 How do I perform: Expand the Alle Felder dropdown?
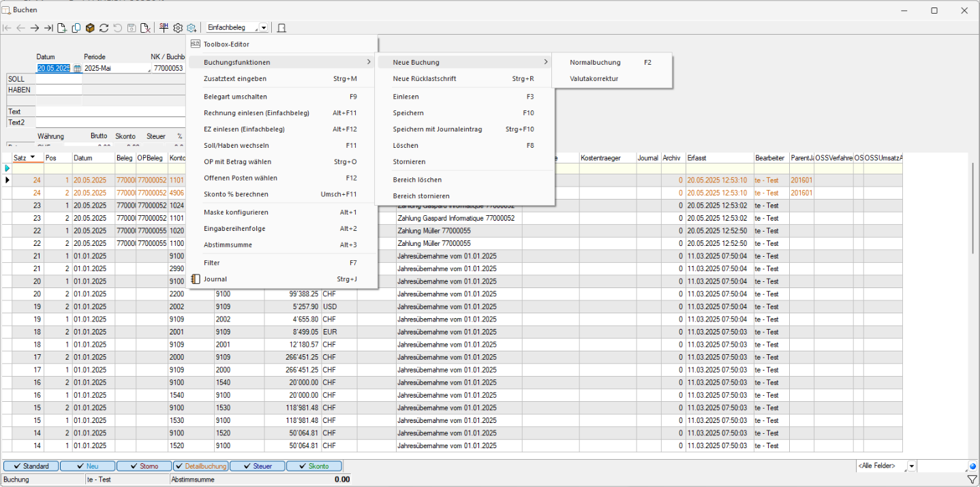(912, 467)
